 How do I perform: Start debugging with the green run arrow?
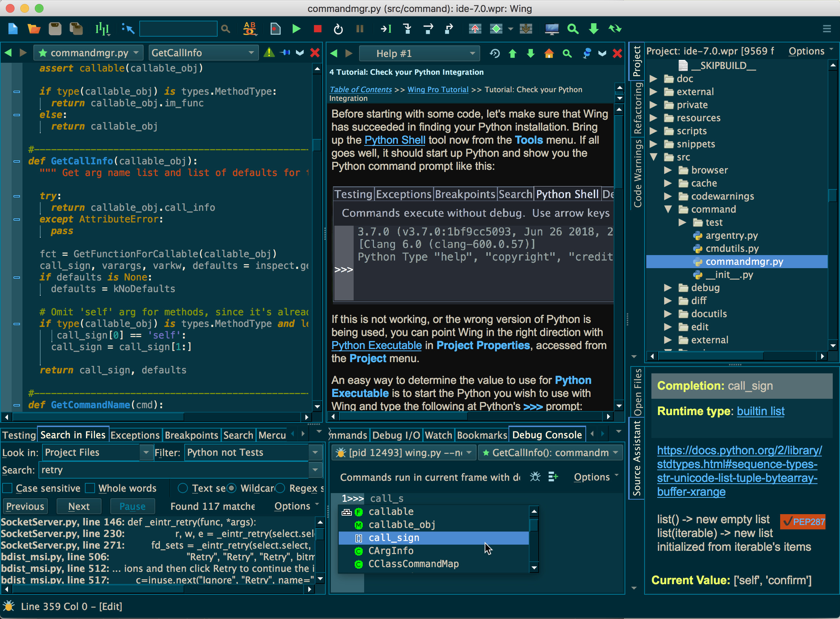[x=296, y=29]
